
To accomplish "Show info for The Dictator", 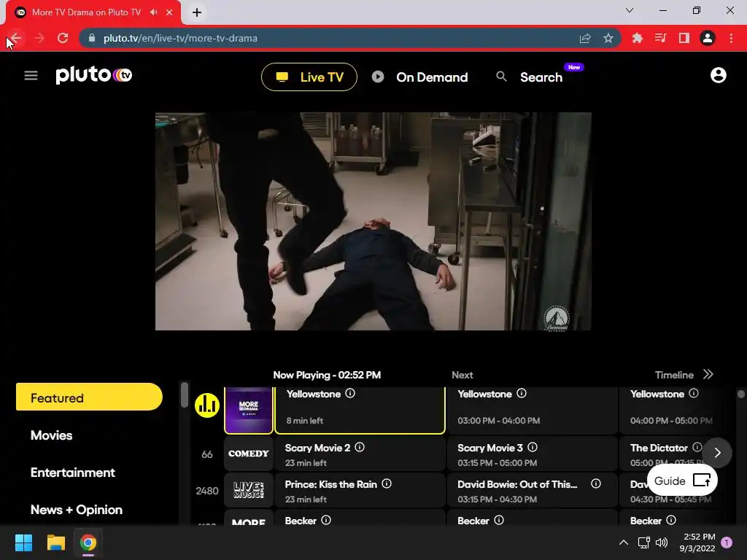I will coord(697,447).
